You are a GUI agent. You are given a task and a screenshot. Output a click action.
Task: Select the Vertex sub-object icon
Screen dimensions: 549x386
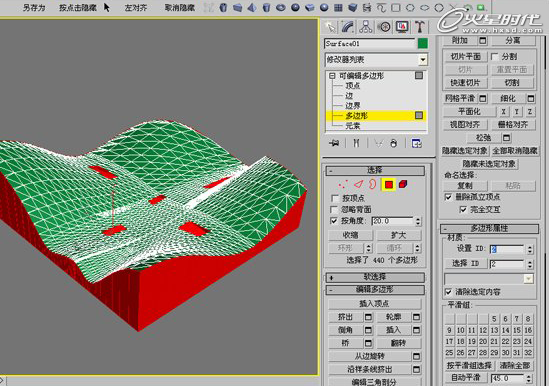(343, 184)
